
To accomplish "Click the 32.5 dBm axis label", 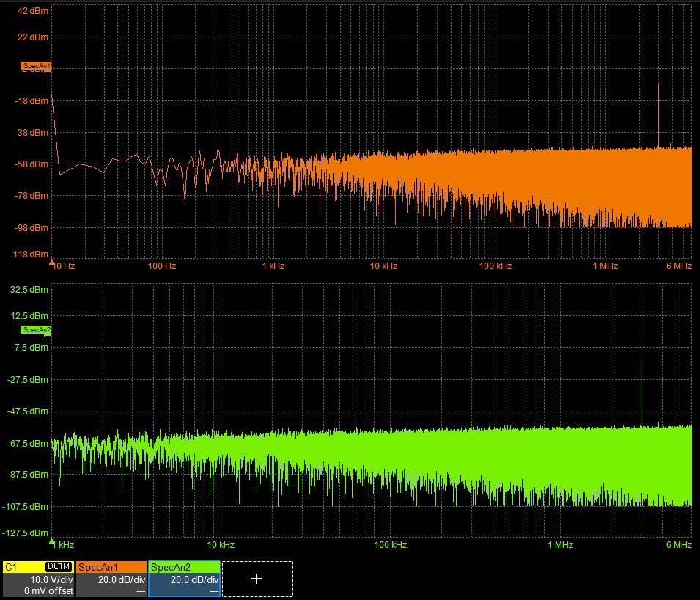I will [29, 290].
